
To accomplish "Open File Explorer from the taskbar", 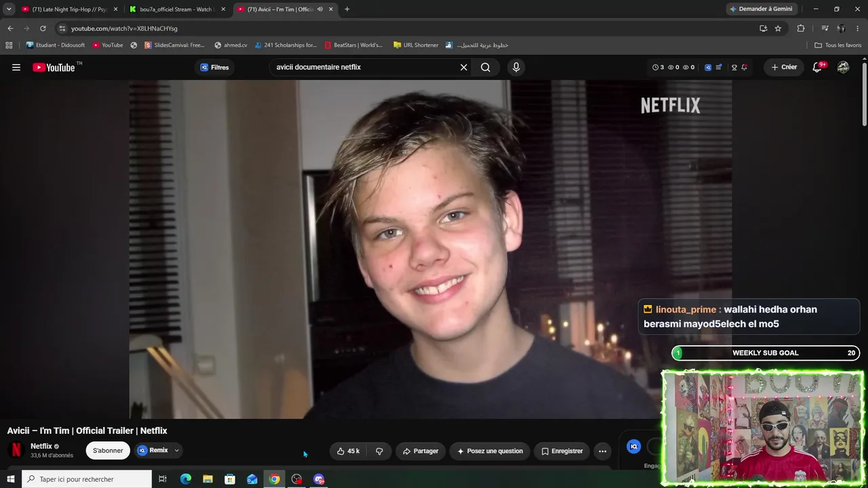I will point(208,479).
